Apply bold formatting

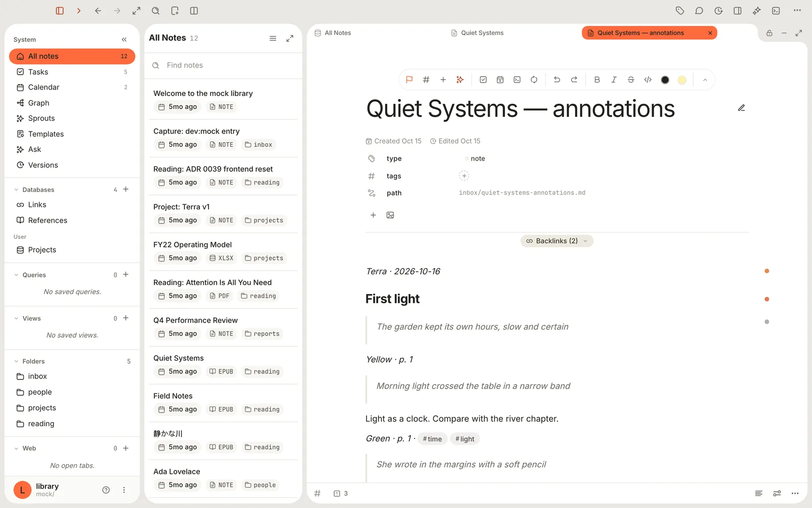point(597,80)
